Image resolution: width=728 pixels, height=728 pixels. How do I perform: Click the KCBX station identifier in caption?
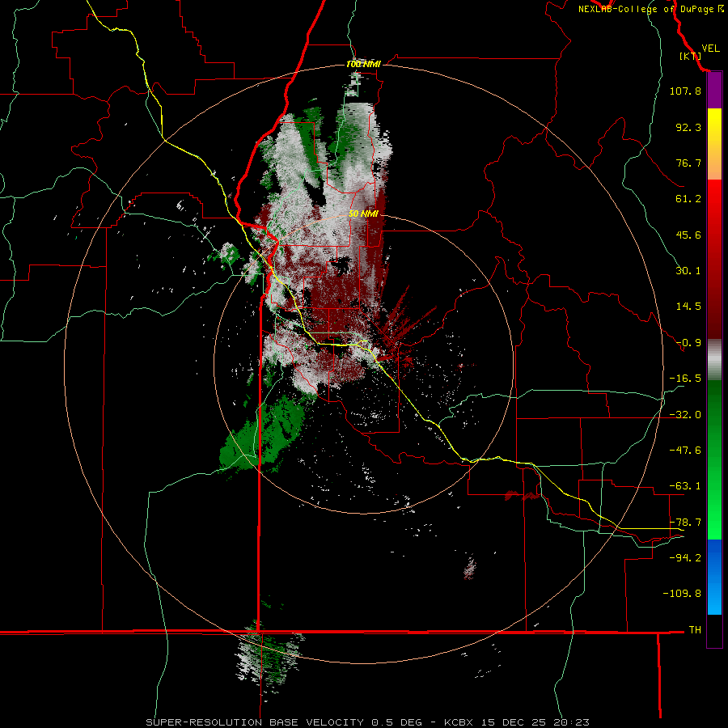point(459,722)
